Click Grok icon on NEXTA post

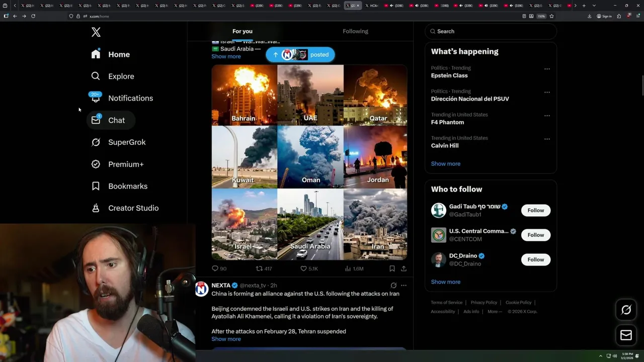coord(393,285)
